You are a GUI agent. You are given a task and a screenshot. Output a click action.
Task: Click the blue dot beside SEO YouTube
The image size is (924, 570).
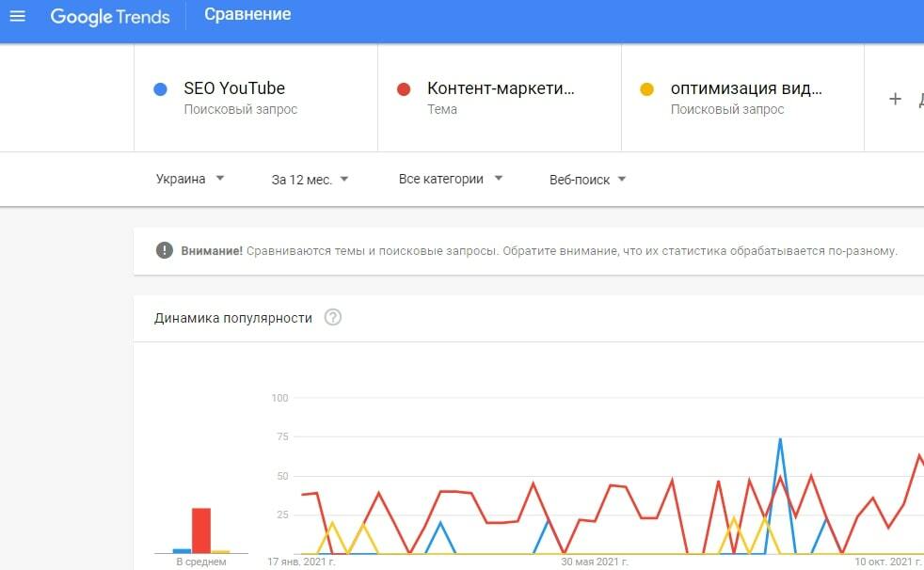click(x=160, y=89)
